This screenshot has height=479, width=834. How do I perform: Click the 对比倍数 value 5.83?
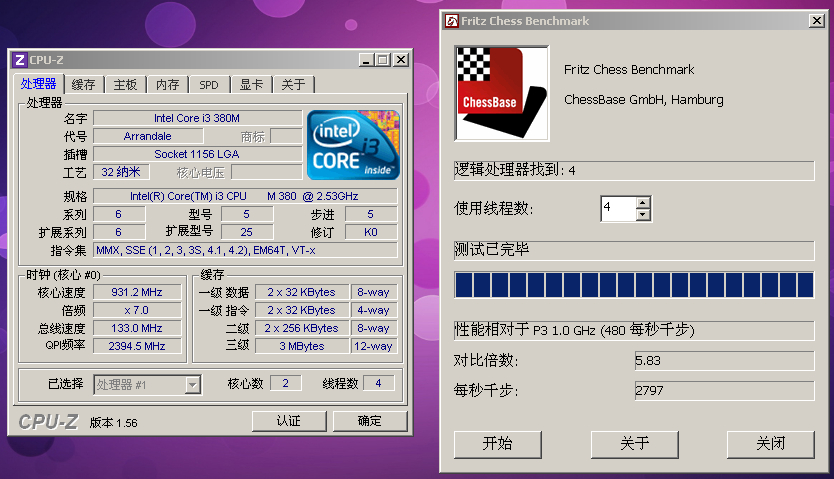724,360
